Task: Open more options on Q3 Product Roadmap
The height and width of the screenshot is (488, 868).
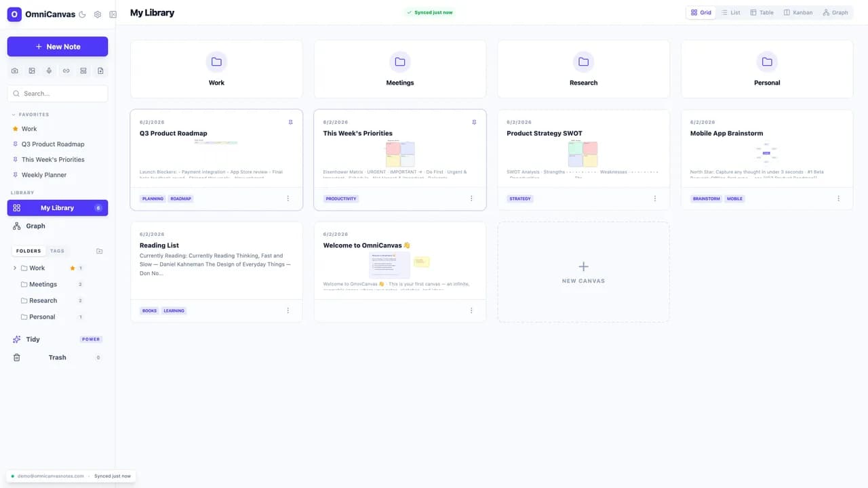Action: point(288,199)
